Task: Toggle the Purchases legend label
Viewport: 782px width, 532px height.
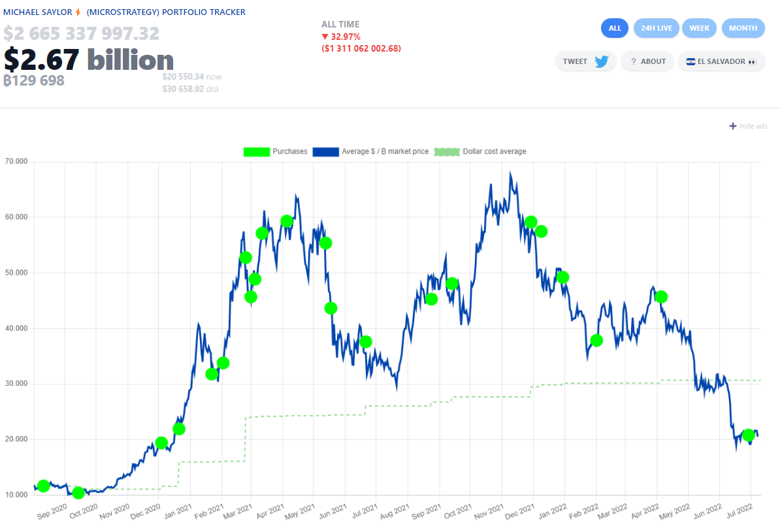Action: click(290, 151)
